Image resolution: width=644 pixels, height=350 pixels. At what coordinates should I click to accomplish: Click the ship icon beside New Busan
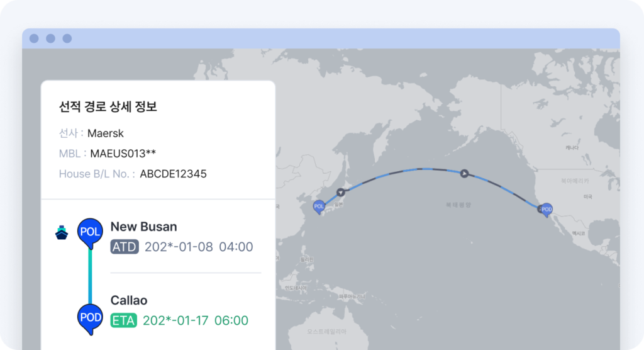[x=62, y=232]
